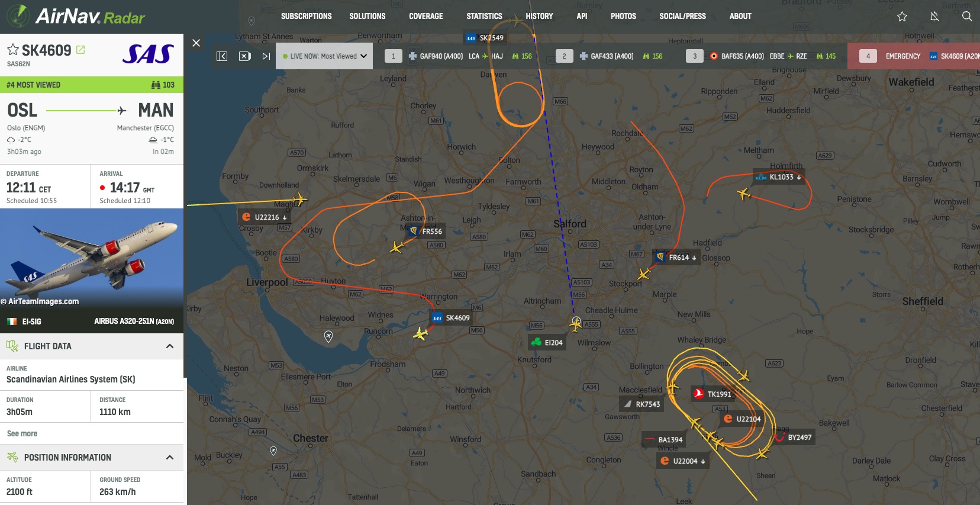Click the skip-next ticker control

click(266, 56)
